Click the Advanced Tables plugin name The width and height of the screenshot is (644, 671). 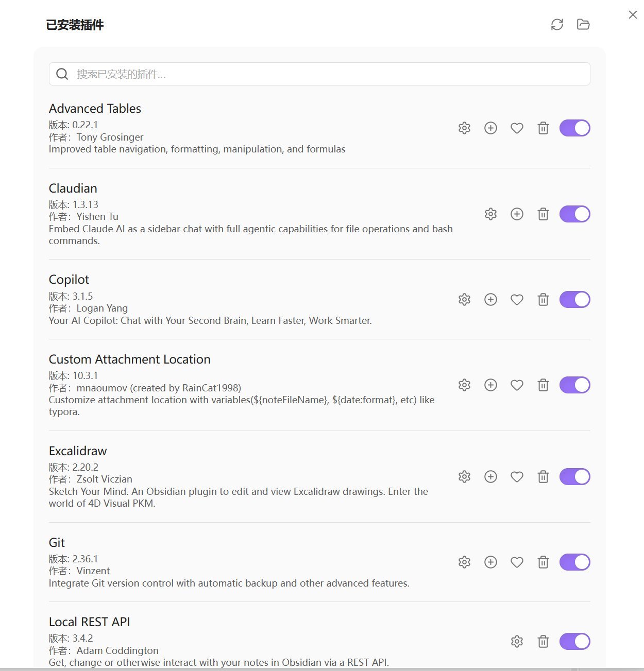(x=95, y=109)
